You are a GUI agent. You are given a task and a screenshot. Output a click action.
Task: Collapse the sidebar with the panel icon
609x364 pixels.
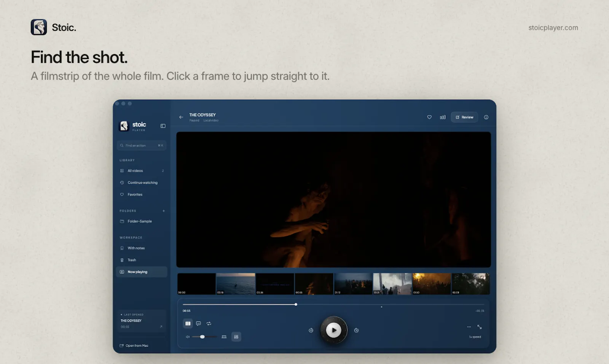pyautogui.click(x=163, y=126)
